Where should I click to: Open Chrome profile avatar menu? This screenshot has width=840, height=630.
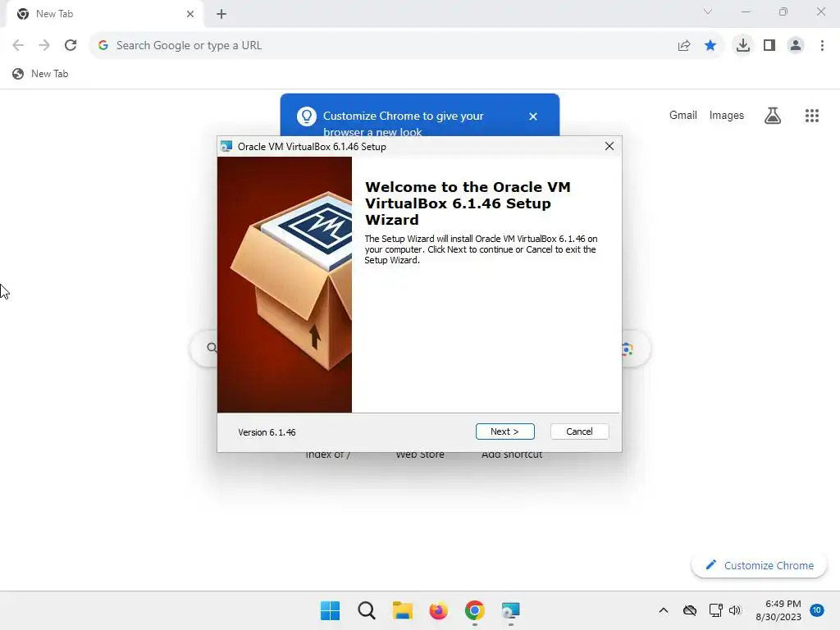tap(796, 46)
